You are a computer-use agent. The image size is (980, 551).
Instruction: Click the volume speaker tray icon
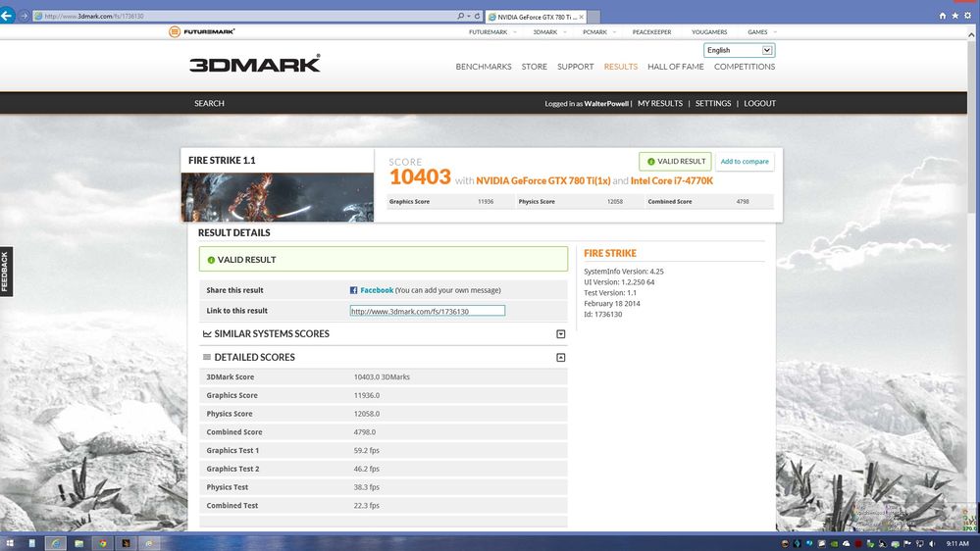pyautogui.click(x=932, y=543)
